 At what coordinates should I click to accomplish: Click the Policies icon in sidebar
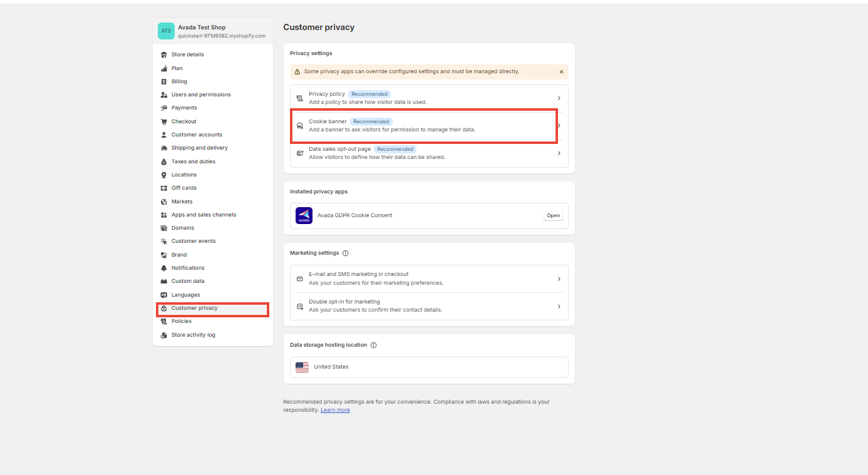tap(164, 321)
